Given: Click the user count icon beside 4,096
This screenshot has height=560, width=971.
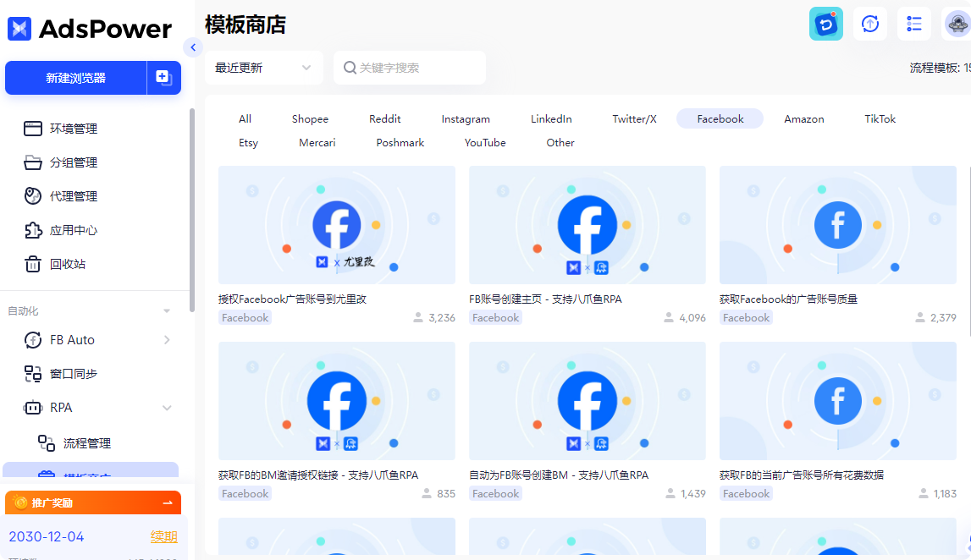Looking at the screenshot, I should [x=669, y=317].
